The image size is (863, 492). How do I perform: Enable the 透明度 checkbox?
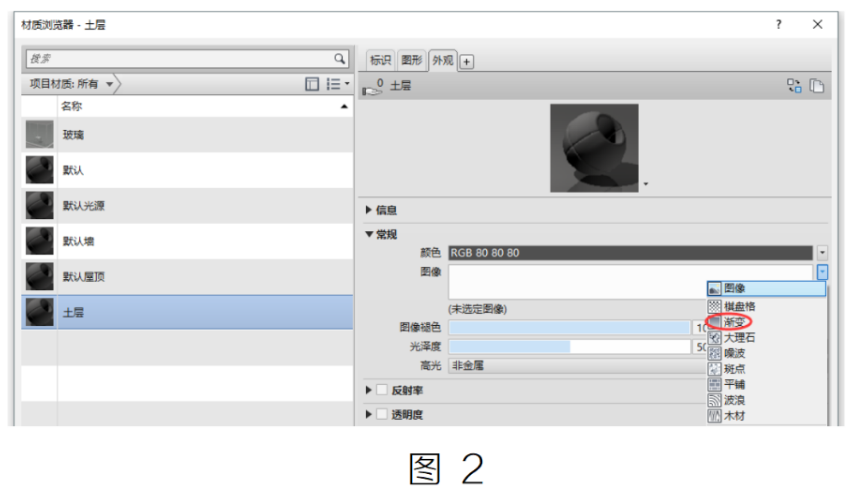click(x=382, y=414)
